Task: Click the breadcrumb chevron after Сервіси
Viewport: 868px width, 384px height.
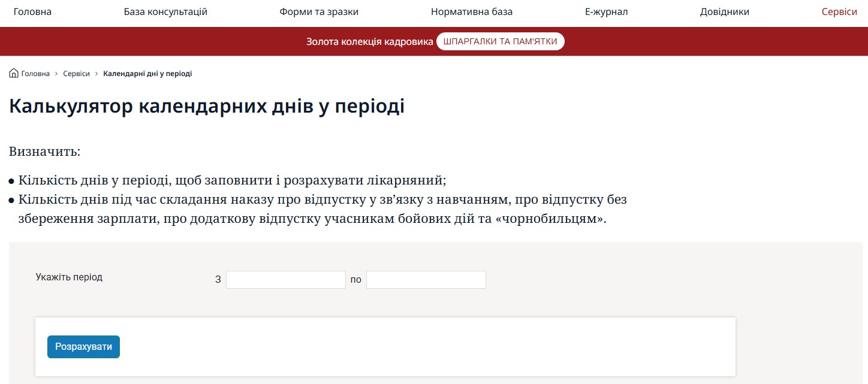Action: tap(97, 74)
